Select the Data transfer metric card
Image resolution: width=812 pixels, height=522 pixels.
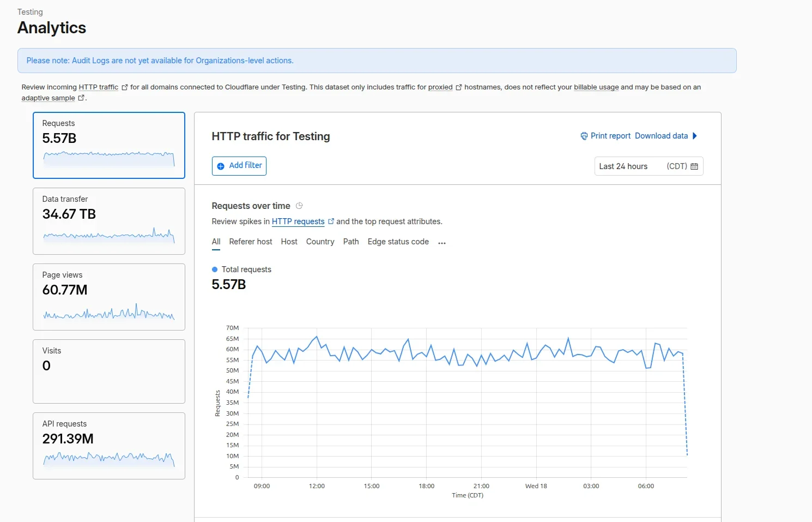click(108, 221)
